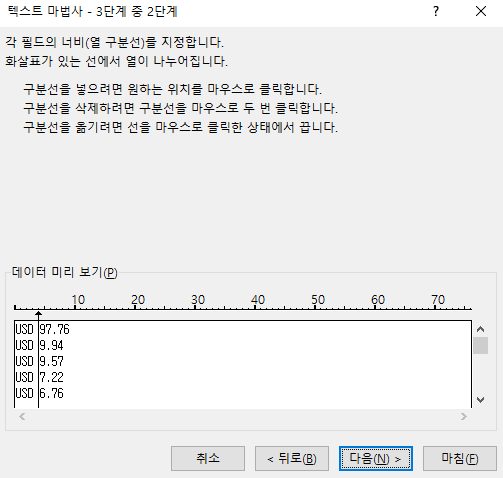Close the Text Wizard dialog
Screen dimensions: 503x478
coord(481,12)
